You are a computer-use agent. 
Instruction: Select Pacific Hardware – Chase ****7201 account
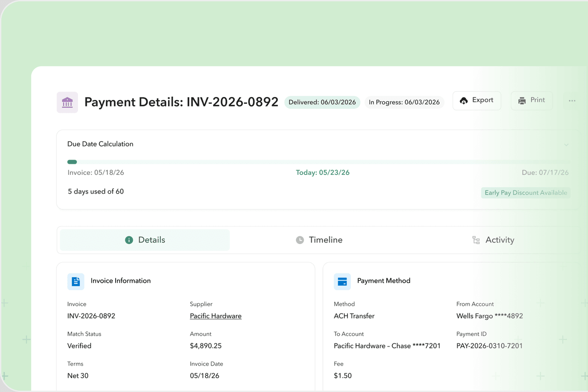click(x=387, y=346)
